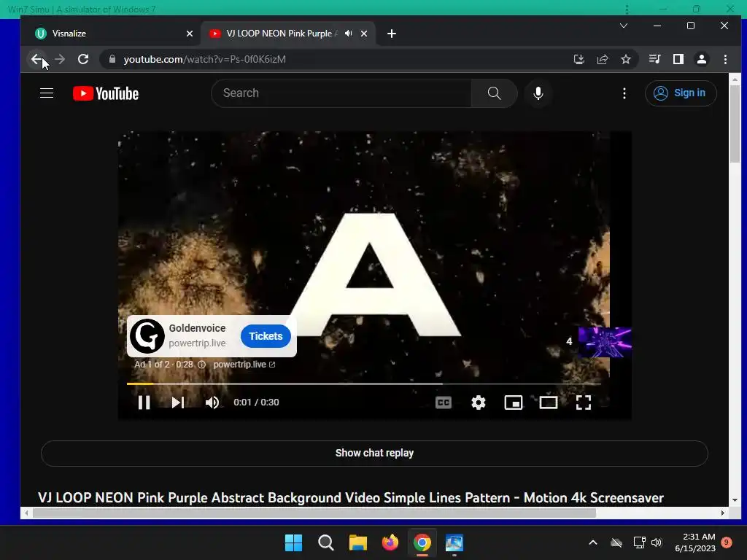Image resolution: width=747 pixels, height=560 pixels.
Task: Bookmark this page with the star icon
Action: pyautogui.click(x=626, y=59)
